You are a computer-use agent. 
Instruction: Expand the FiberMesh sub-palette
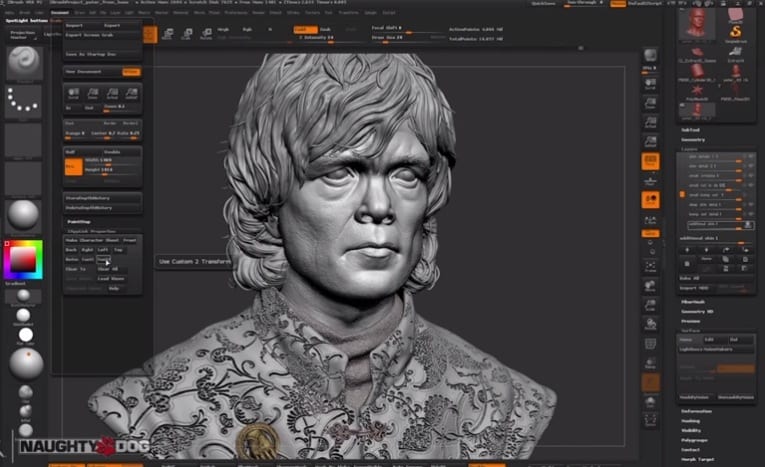[x=693, y=302]
